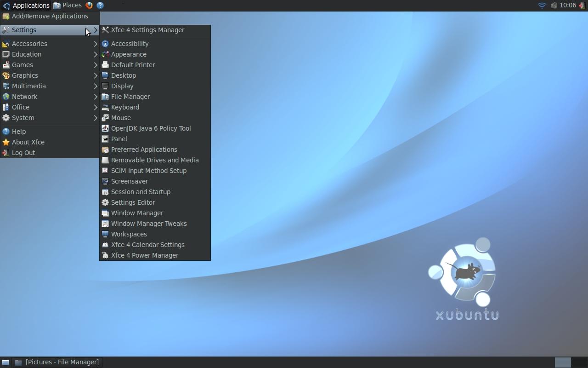The image size is (588, 368).
Task: Select Screensaver in the Settings submenu
Action: tap(130, 181)
